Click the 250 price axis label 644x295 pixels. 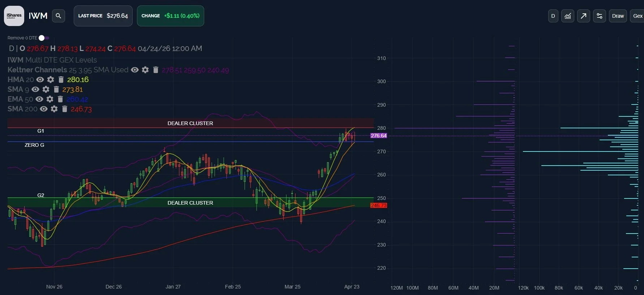click(x=382, y=198)
